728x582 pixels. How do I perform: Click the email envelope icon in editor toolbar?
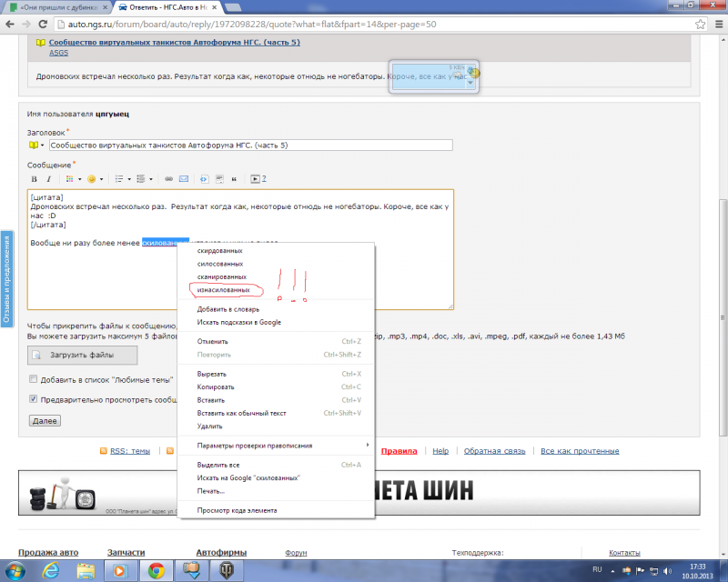[183, 179]
